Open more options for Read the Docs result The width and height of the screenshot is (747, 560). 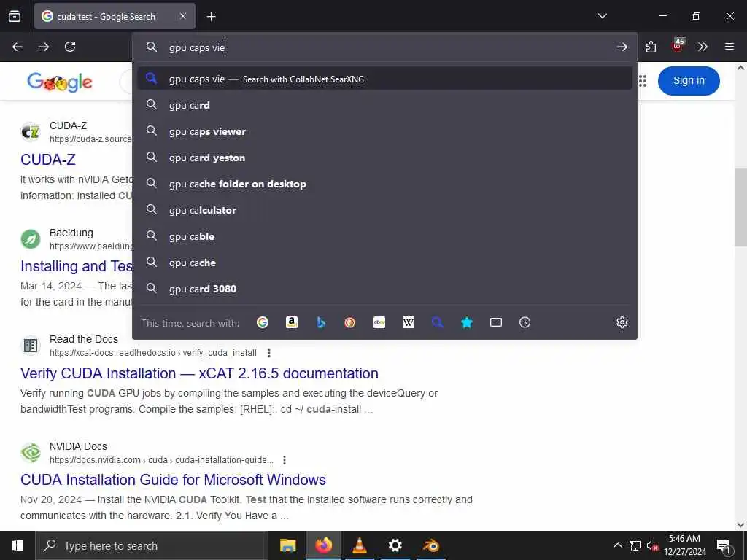(269, 353)
